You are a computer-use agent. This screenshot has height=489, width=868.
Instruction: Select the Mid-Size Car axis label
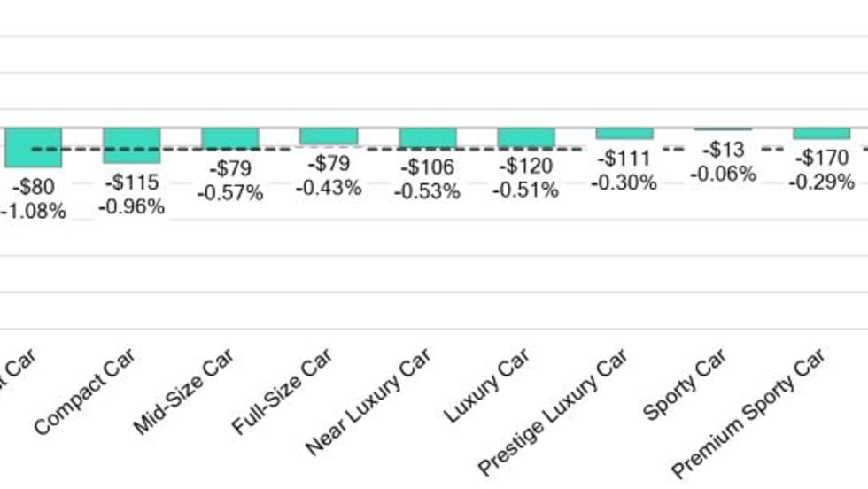pos(183,392)
